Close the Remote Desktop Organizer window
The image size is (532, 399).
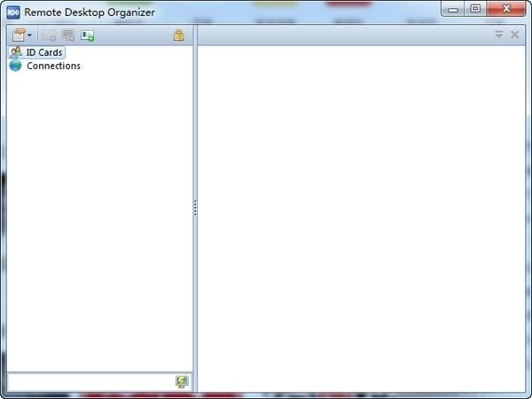point(506,9)
